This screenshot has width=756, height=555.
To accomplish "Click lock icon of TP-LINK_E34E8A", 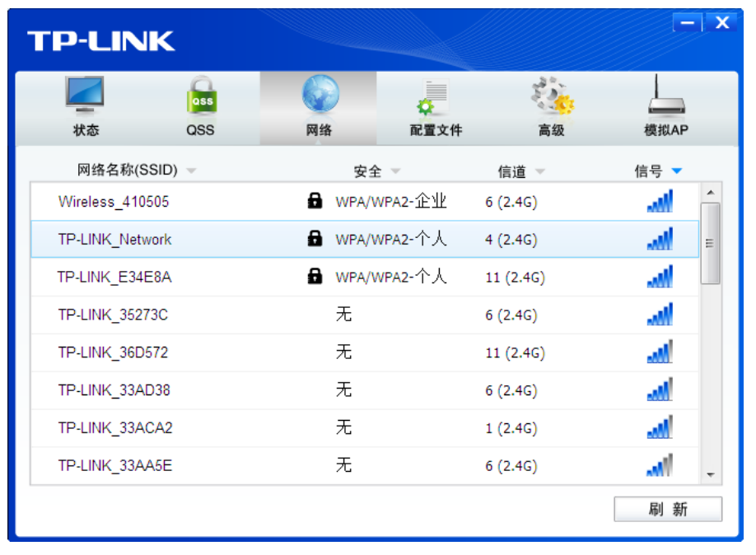I will point(315,277).
